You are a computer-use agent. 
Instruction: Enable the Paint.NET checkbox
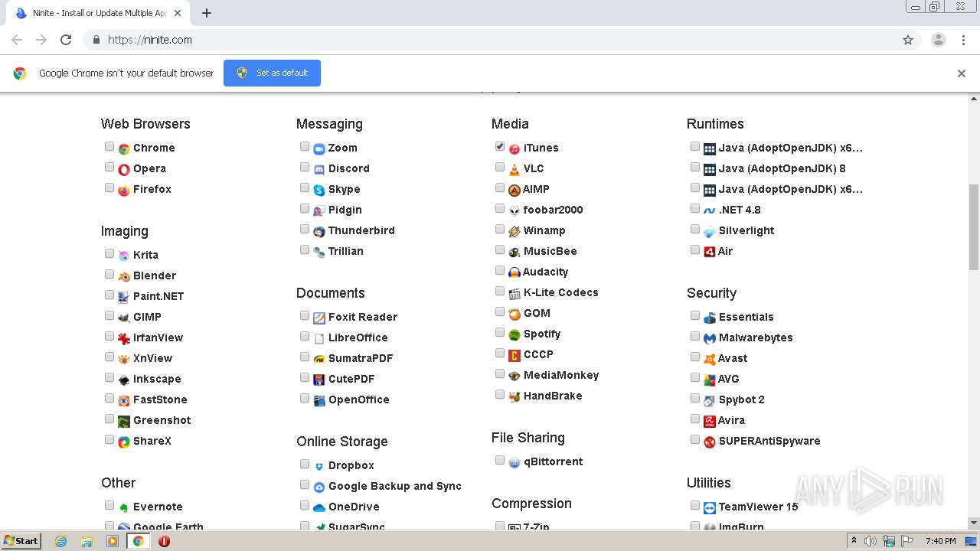[x=109, y=295]
